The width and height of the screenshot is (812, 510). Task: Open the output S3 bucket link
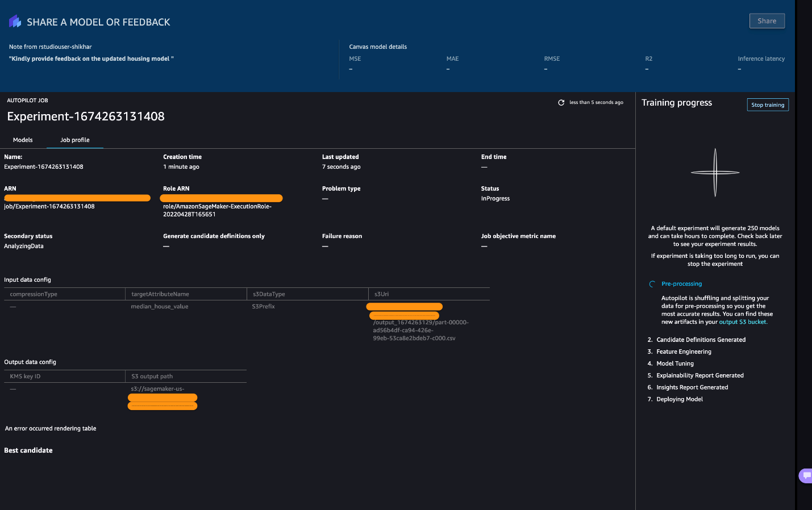click(x=743, y=322)
